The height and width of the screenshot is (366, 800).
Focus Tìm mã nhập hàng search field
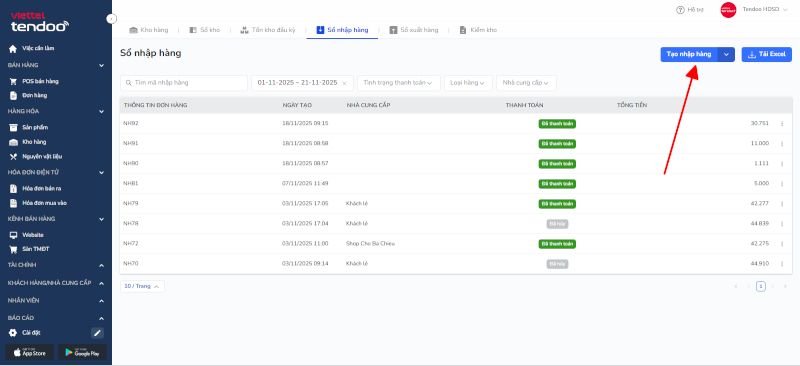(184, 83)
